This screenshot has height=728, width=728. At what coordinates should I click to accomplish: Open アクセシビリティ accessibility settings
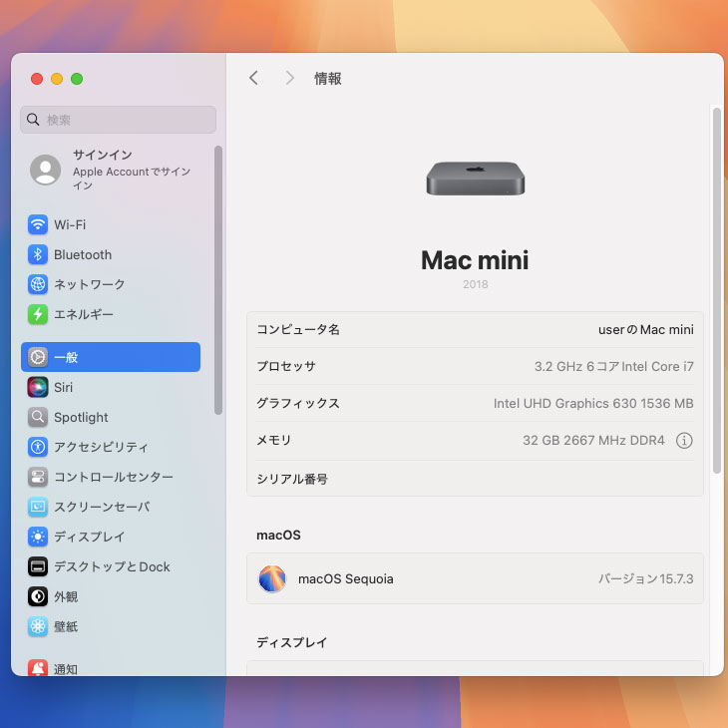click(101, 447)
